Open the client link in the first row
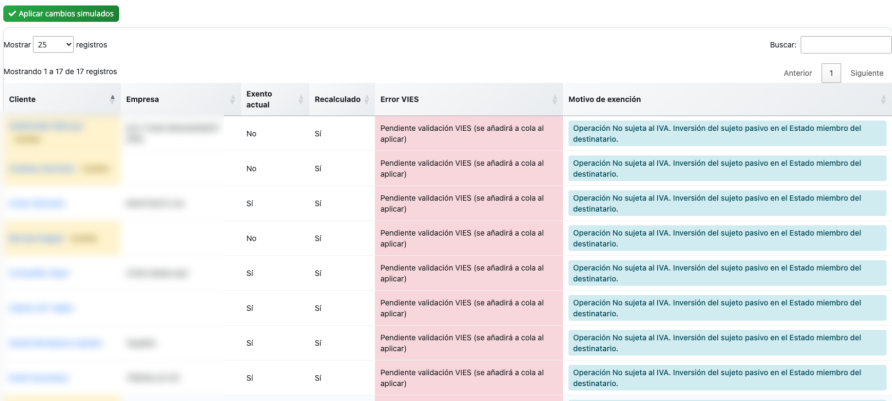This screenshot has height=401, width=892. [45, 127]
